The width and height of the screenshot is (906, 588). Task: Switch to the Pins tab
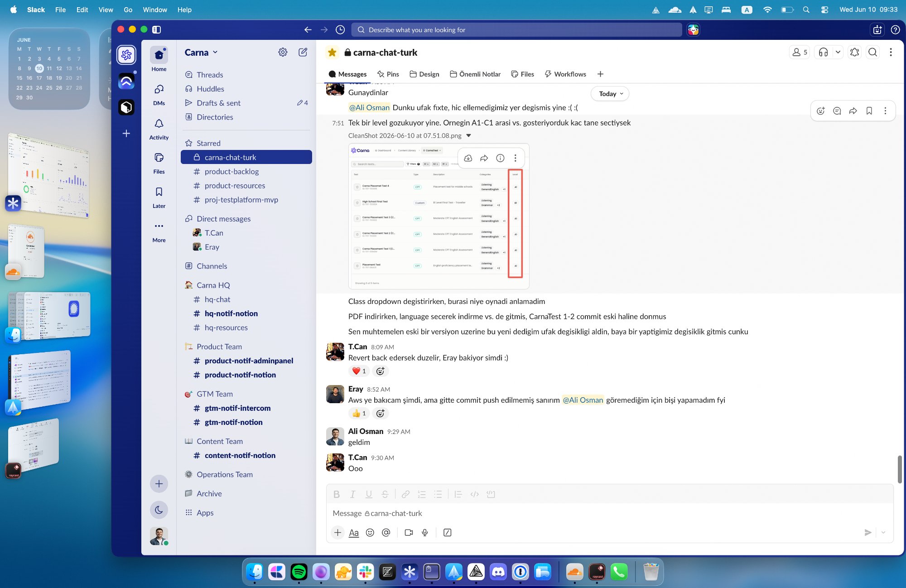point(388,74)
